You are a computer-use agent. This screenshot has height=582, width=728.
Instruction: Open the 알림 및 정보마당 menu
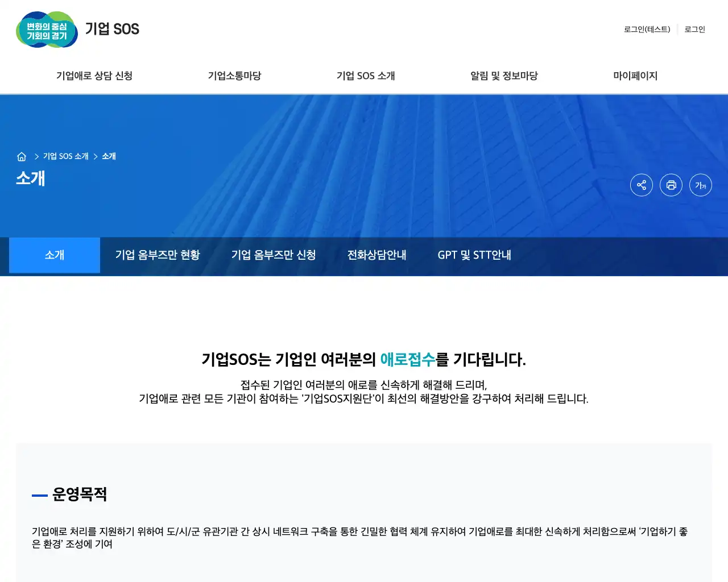pyautogui.click(x=503, y=76)
